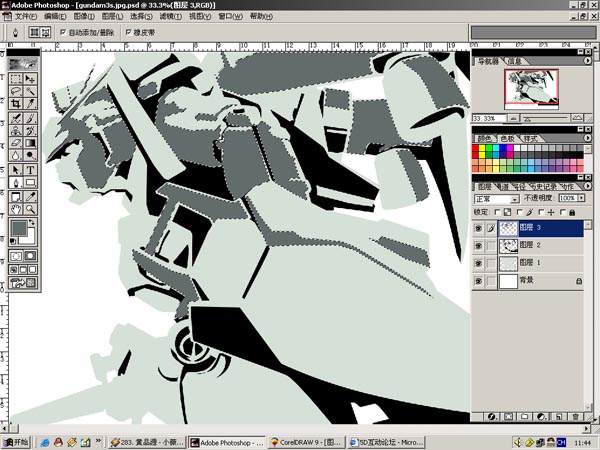Select the Dodge tool

pos(30,155)
